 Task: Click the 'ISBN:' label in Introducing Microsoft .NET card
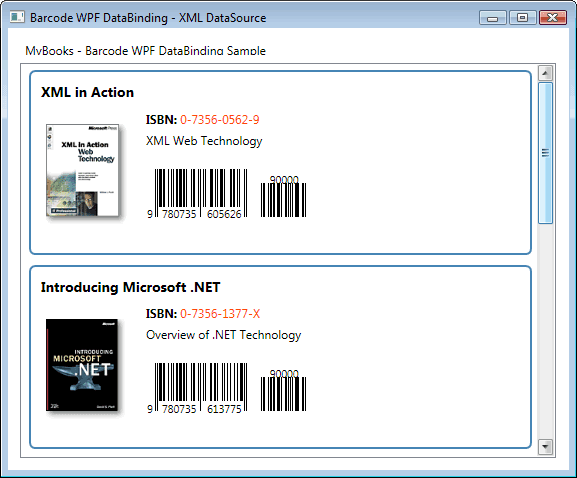(x=161, y=314)
